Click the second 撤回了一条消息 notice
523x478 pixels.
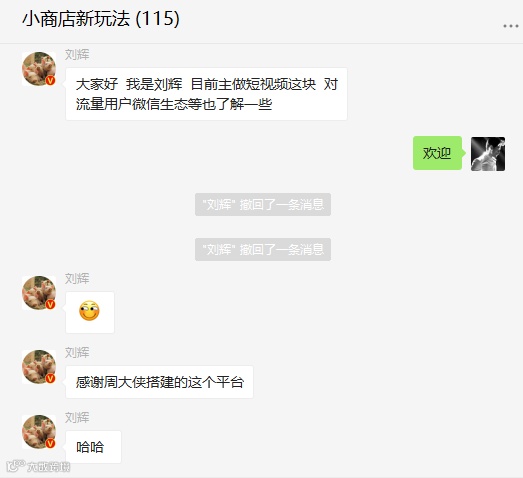[x=263, y=250]
